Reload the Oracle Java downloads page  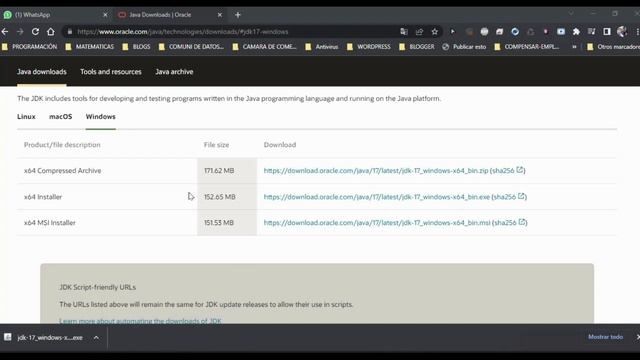36,31
